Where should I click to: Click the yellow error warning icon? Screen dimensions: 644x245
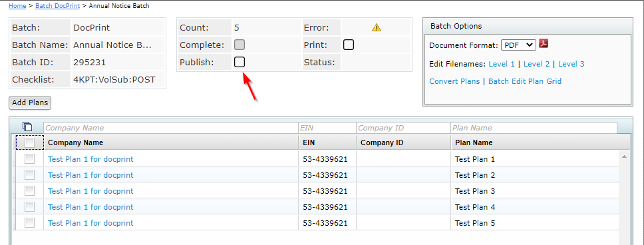tap(376, 27)
